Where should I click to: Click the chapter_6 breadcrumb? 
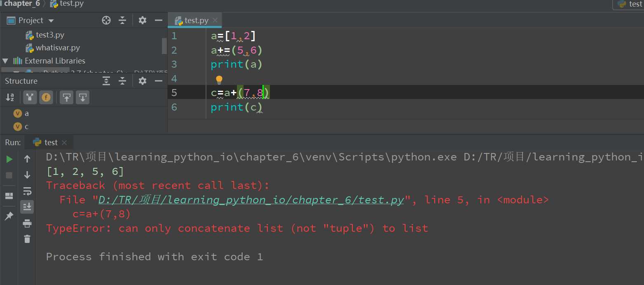click(21, 4)
